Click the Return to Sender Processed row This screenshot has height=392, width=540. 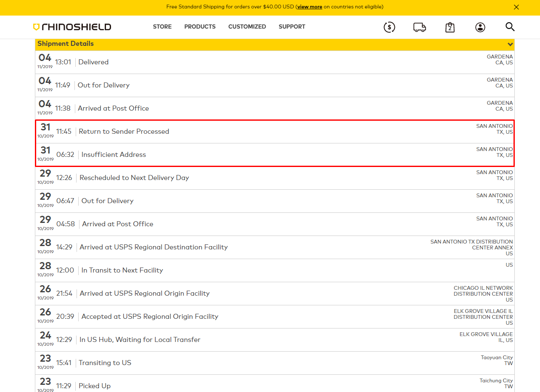pyautogui.click(x=124, y=131)
